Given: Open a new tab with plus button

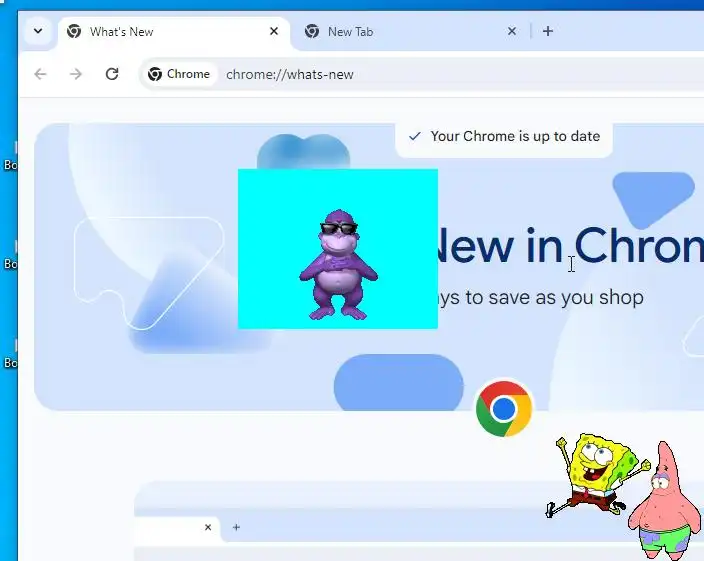Looking at the screenshot, I should click(548, 31).
